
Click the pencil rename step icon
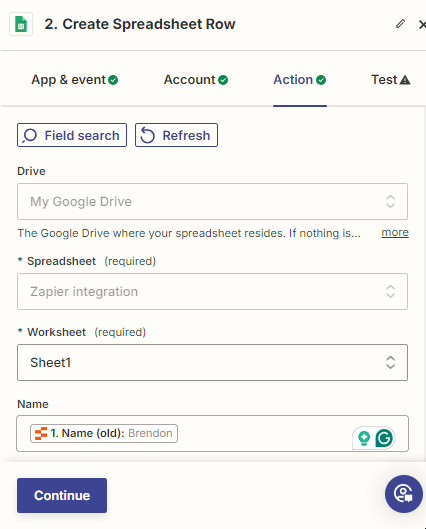(x=400, y=24)
